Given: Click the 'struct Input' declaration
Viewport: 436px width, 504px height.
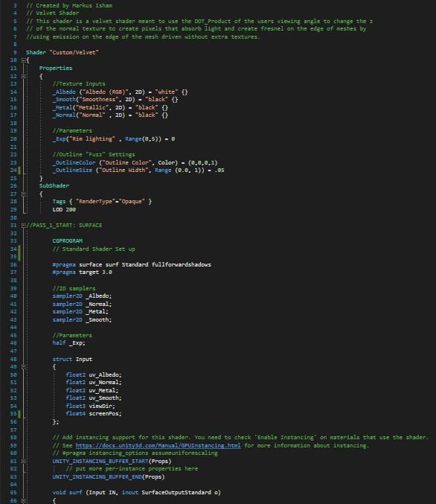Looking at the screenshot, I should 72,359.
